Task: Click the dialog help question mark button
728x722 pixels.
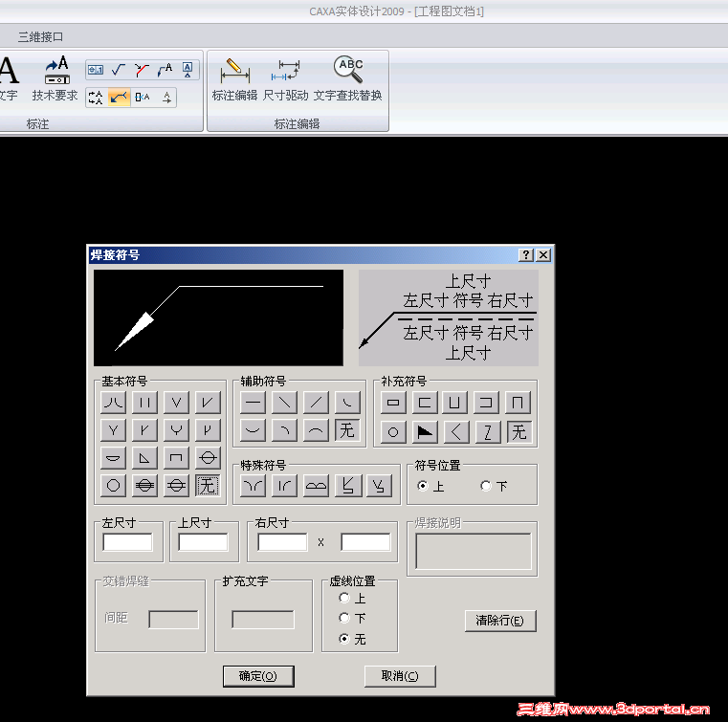Action: (526, 254)
